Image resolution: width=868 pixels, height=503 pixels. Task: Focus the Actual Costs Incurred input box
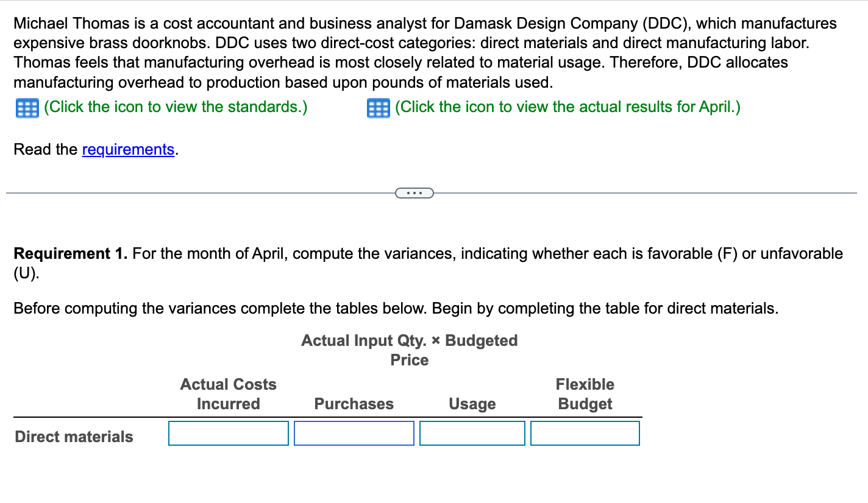tap(229, 434)
